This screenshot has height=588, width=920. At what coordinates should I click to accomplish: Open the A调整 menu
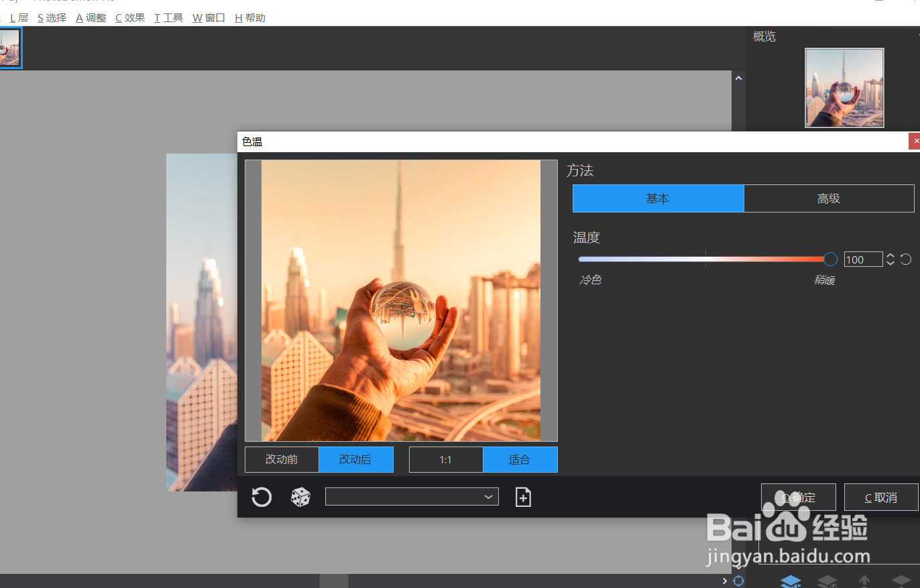pyautogui.click(x=91, y=18)
